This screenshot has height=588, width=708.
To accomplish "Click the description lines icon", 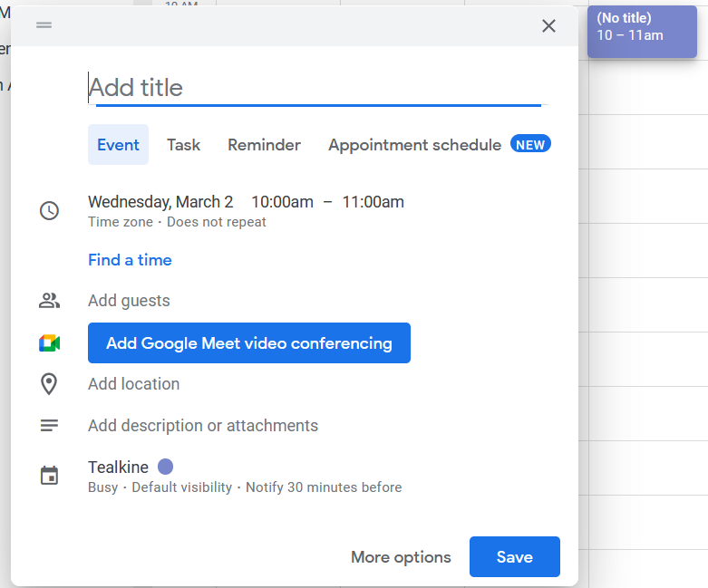I will click(x=49, y=426).
